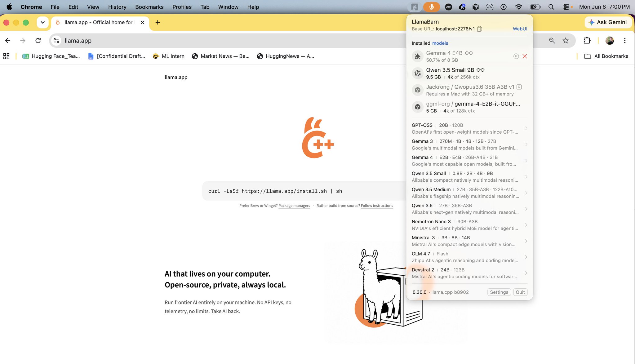Open Control Center in menu bar

566,7
